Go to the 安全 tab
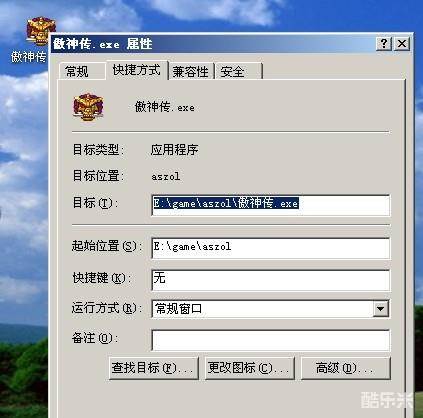423x418 pixels. (x=239, y=71)
